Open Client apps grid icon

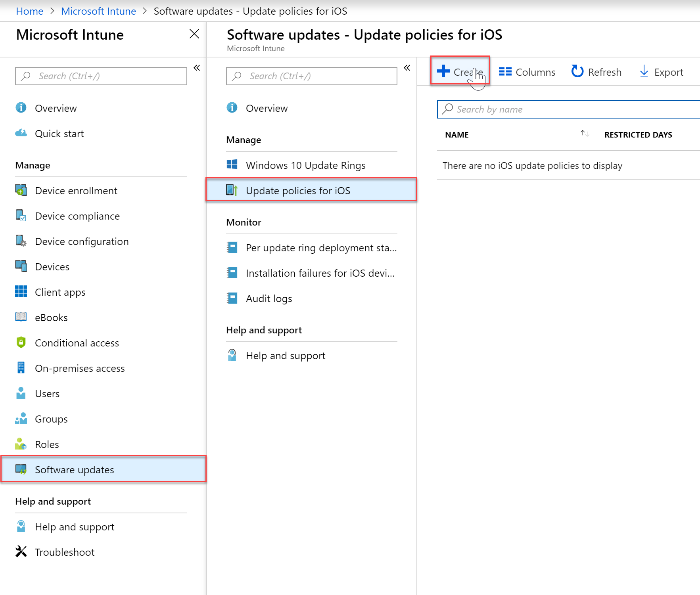coord(21,292)
